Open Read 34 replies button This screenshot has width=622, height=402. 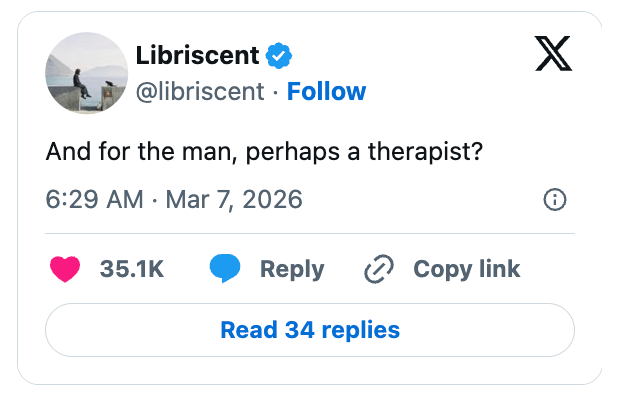310,329
